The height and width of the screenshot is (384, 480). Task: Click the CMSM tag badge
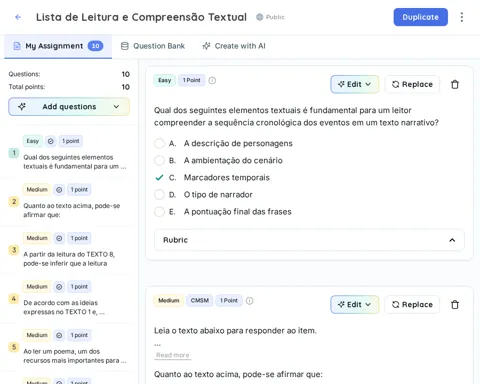point(200,301)
